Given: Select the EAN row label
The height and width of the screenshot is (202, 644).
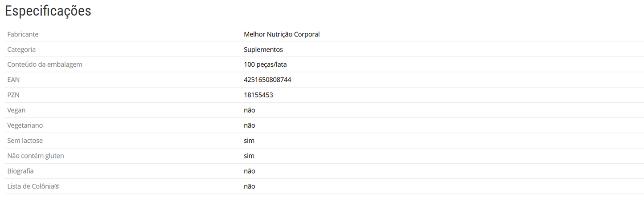Looking at the screenshot, I should point(13,80).
